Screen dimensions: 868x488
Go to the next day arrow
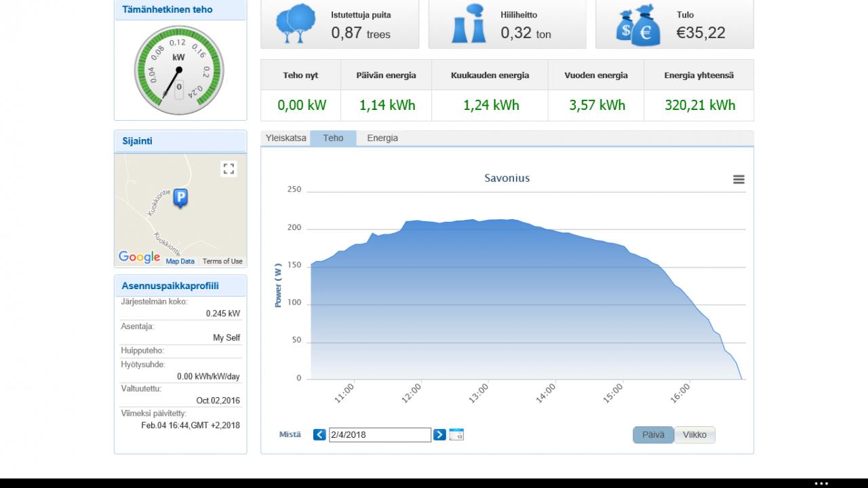coord(439,434)
